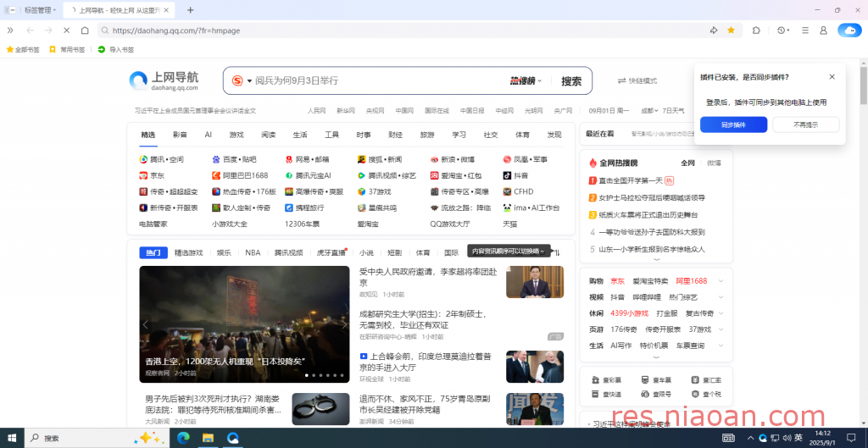Open 抖音 site shortcut in site grid
The image size is (868, 448).
pyautogui.click(x=515, y=175)
